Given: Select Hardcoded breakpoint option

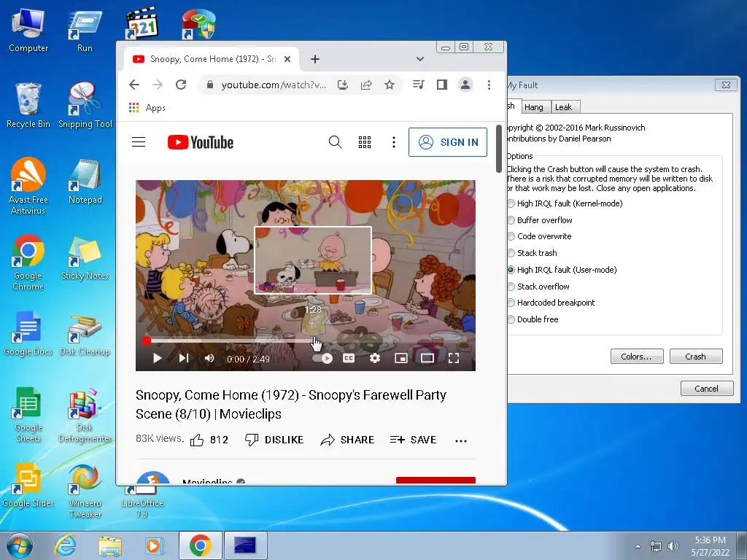Looking at the screenshot, I should pyautogui.click(x=551, y=303).
